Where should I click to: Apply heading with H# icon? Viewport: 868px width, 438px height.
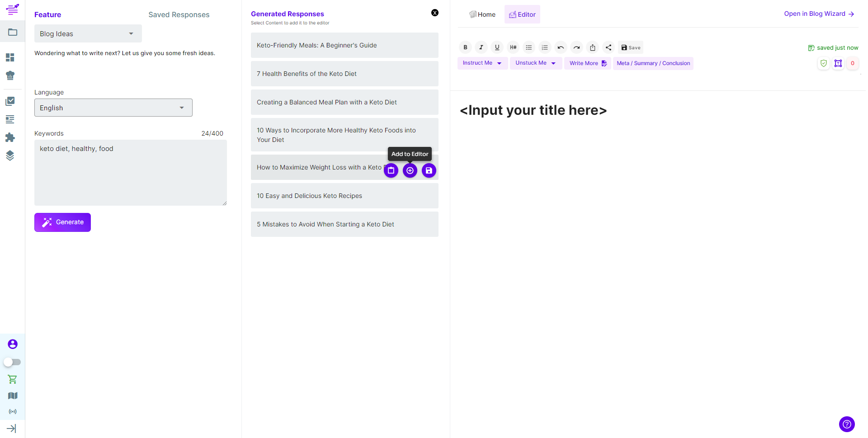[513, 47]
